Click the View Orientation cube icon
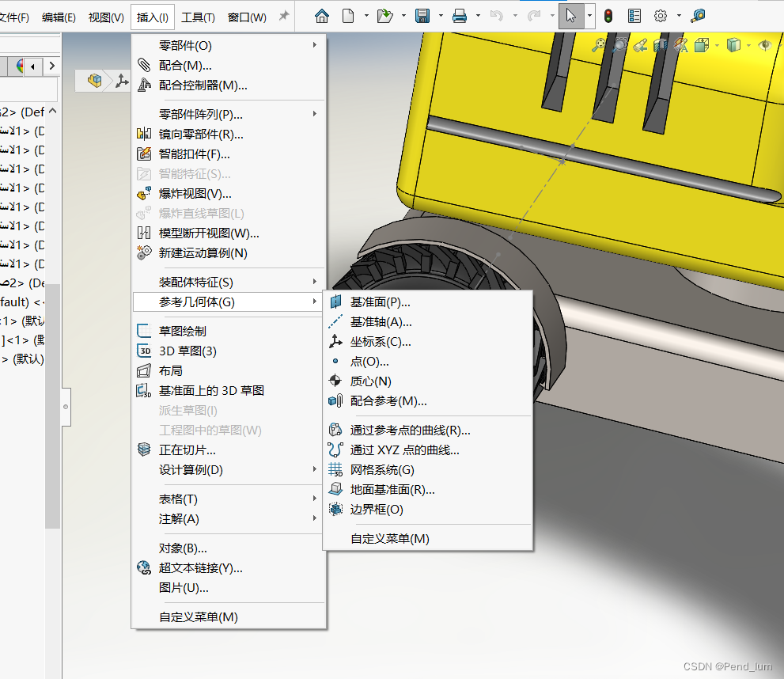The width and height of the screenshot is (784, 679). pos(702,45)
